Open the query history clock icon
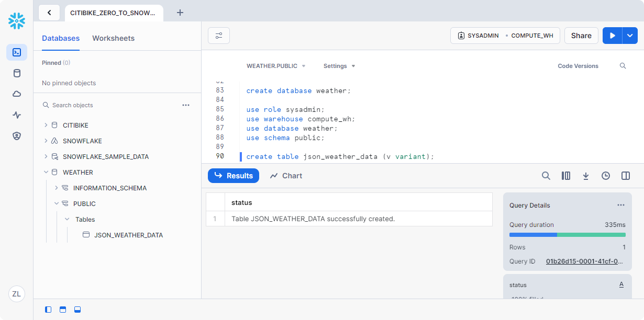The image size is (644, 320). pos(606,176)
